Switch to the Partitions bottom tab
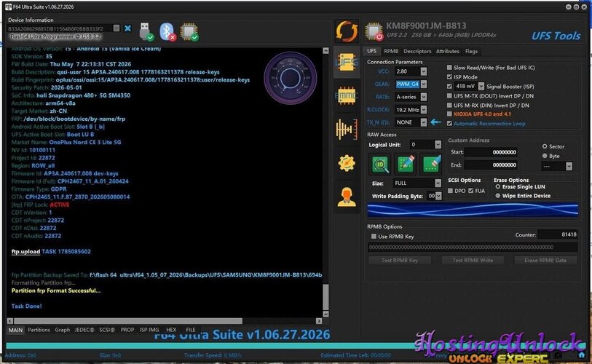The width and height of the screenshot is (592, 364). [x=39, y=330]
